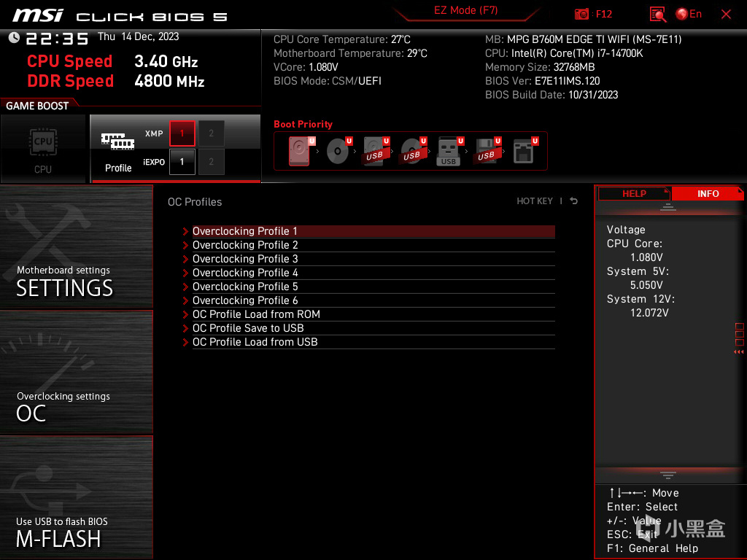Click the CPU Speed 3.40 GHz value
747x560 pixels.
click(x=166, y=61)
